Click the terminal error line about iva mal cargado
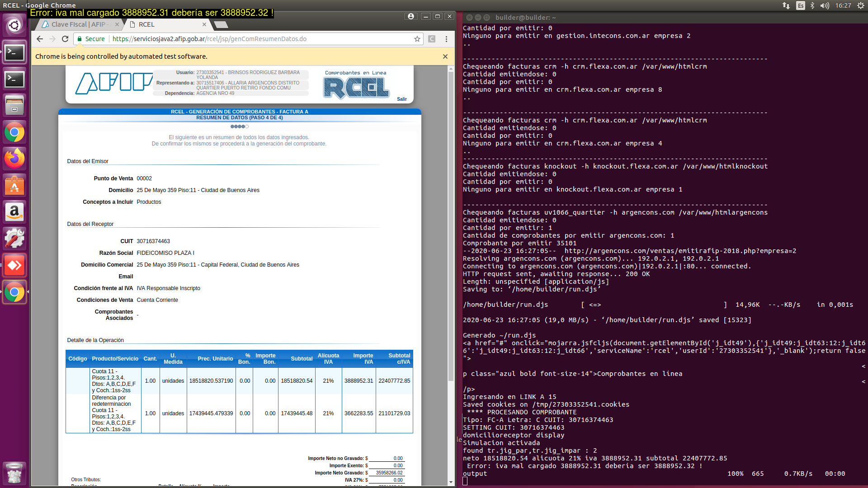The height and width of the screenshot is (488, 868). pyautogui.click(x=585, y=466)
